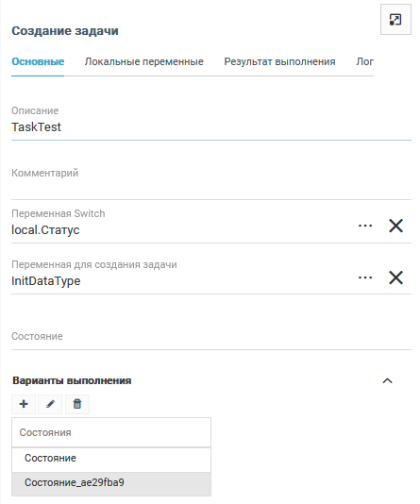Screen dimensions: 420x504
Task: Select row Состояние_ae29fba9
Action: pos(111,483)
